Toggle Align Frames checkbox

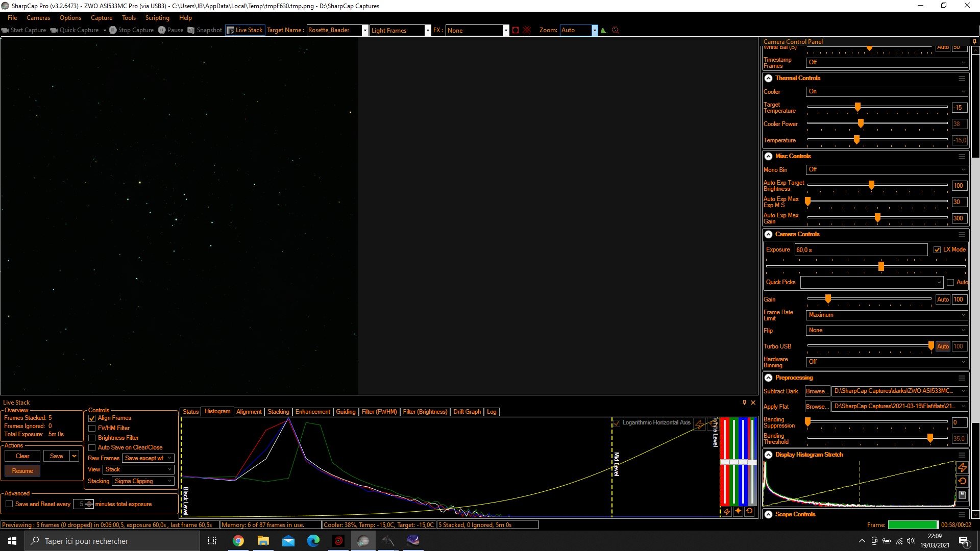coord(92,418)
